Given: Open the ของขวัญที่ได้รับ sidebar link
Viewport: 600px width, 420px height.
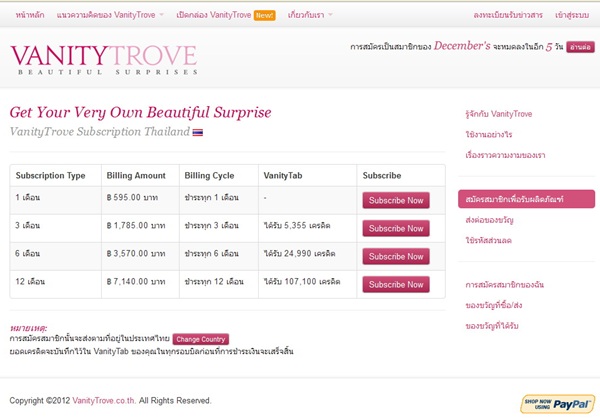Looking at the screenshot, I should [x=492, y=326].
